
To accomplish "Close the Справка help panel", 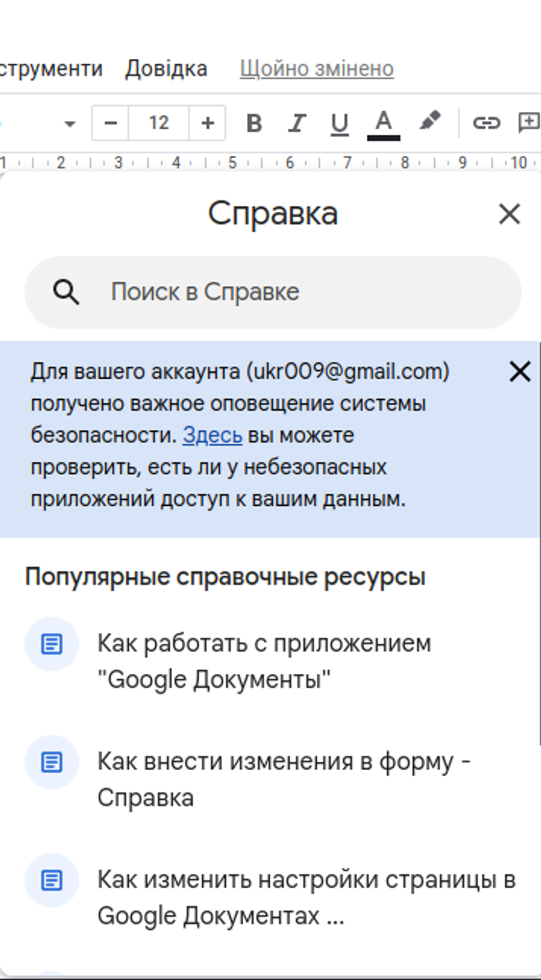I will 509,214.
